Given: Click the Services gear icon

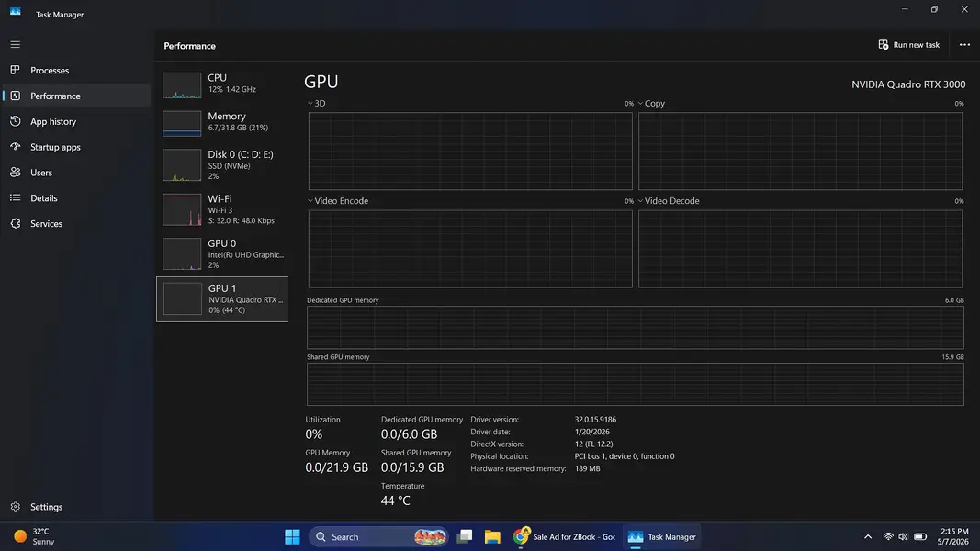Looking at the screenshot, I should (x=15, y=224).
